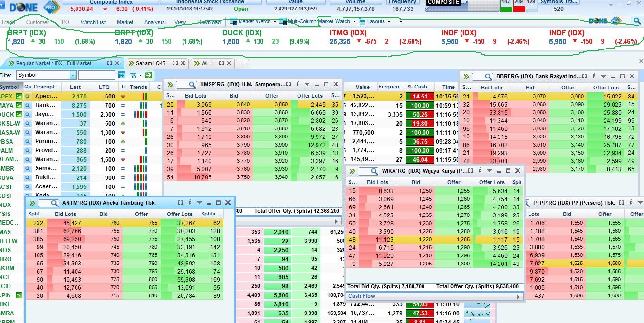Click the Multi-Column Market Watch icon
644x323 pixels.
(x=283, y=21)
